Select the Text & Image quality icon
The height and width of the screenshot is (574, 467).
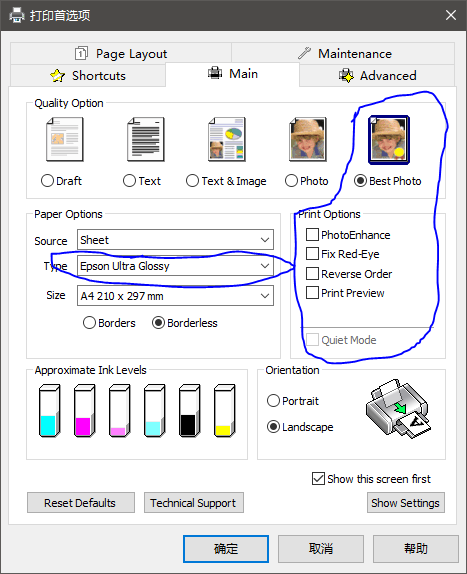tap(227, 139)
